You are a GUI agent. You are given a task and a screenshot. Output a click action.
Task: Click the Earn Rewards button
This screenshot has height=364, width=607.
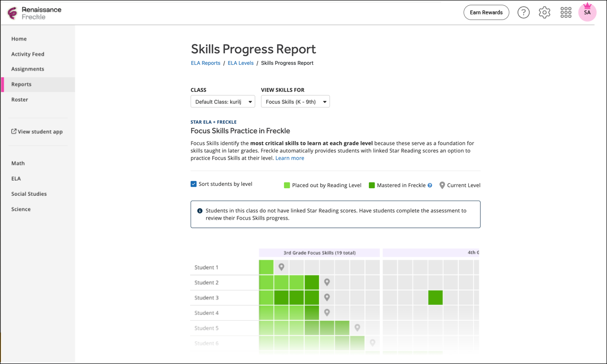pyautogui.click(x=486, y=12)
